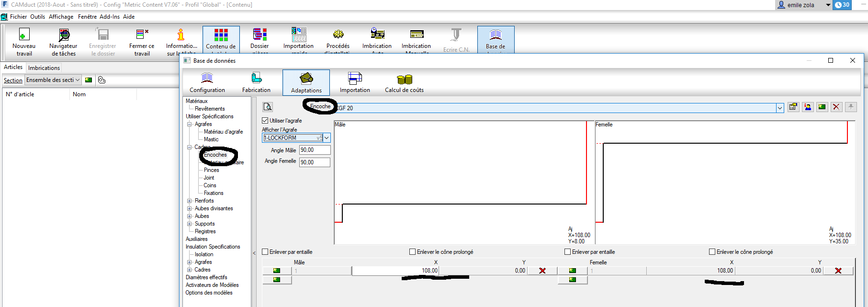This screenshot has height=307, width=868.
Task: Click the Section link label
Action: (13, 80)
